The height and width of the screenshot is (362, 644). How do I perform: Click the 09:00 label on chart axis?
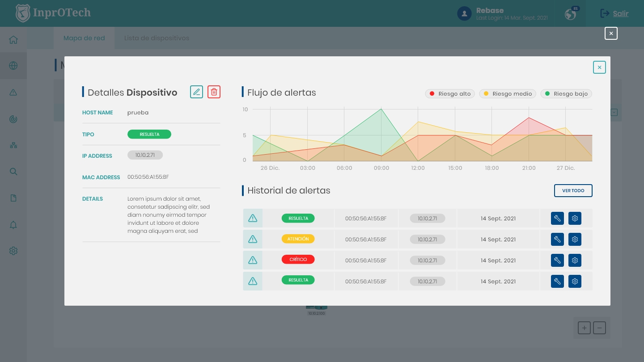click(x=381, y=168)
